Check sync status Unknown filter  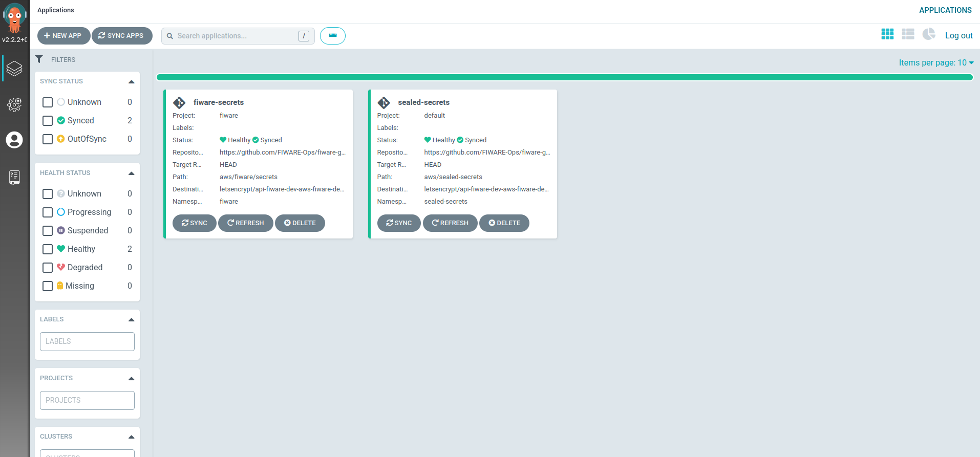pyautogui.click(x=48, y=102)
